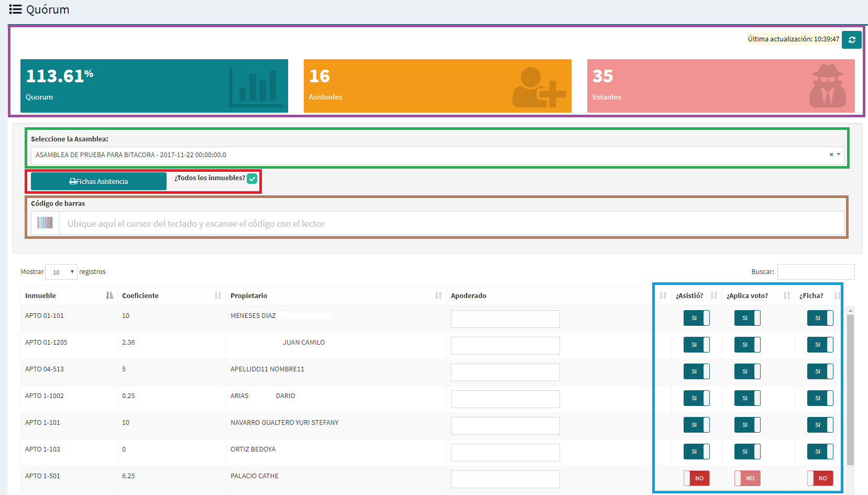Click the 16 Asistentes card

tap(437, 86)
